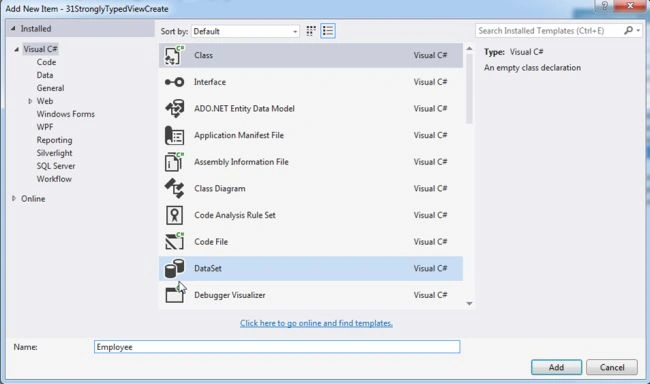Viewport: 650px width, 384px height.
Task: Select the General category
Action: tap(50, 88)
